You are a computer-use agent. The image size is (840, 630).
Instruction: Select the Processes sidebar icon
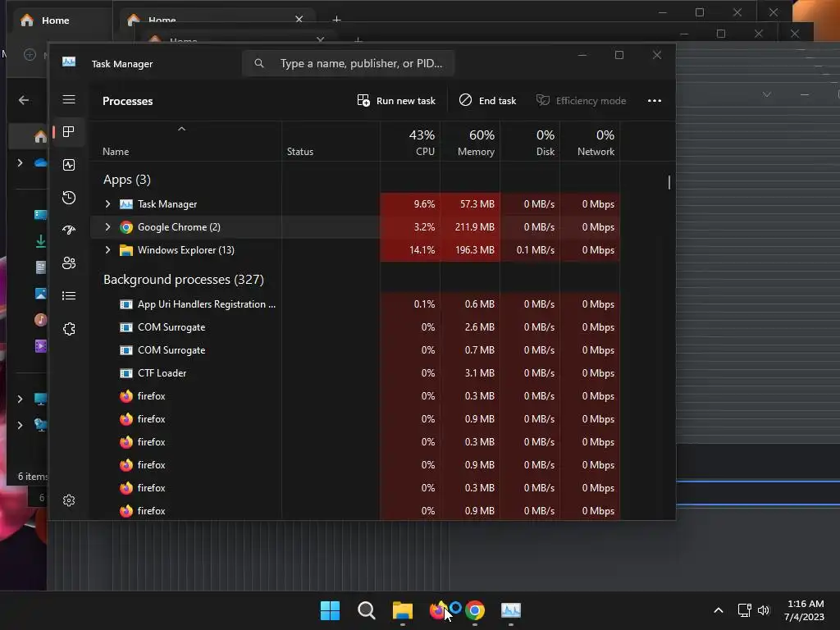pyautogui.click(x=69, y=132)
